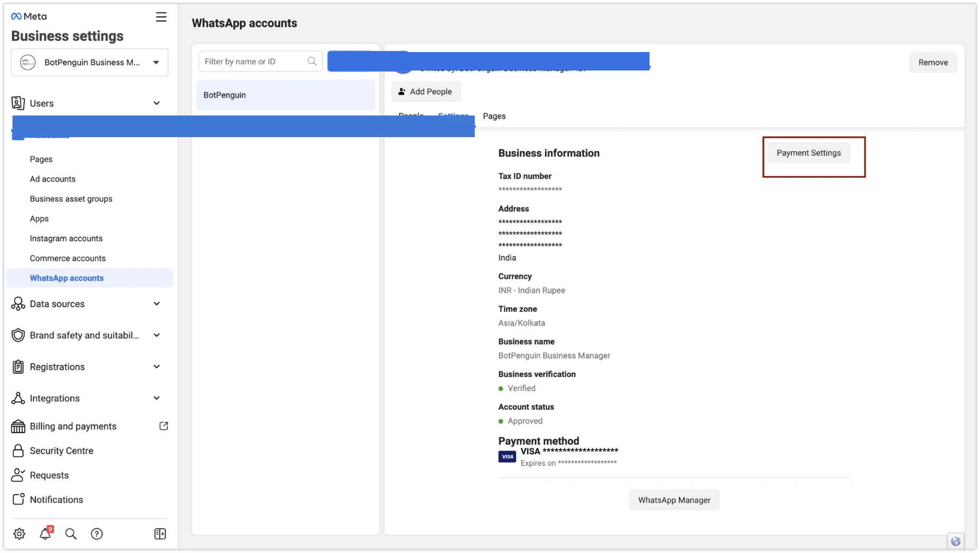980x553 pixels.
Task: Click the Registrations clipboard icon
Action: [x=18, y=366]
